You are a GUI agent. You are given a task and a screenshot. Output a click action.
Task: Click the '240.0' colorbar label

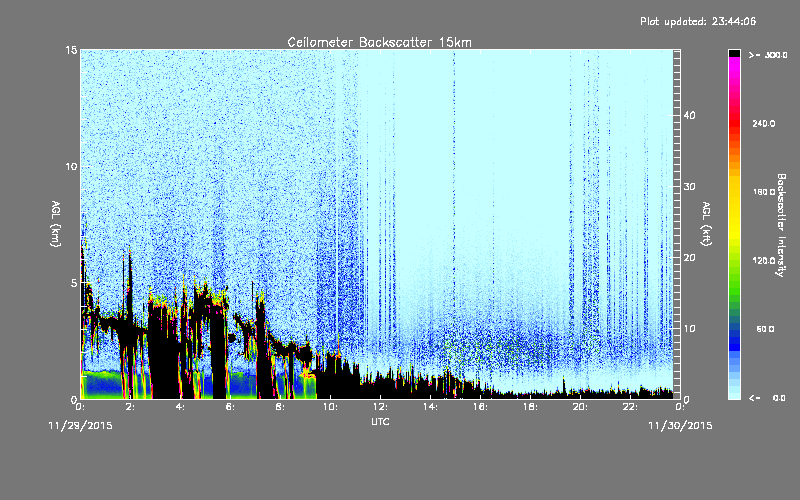[764, 123]
